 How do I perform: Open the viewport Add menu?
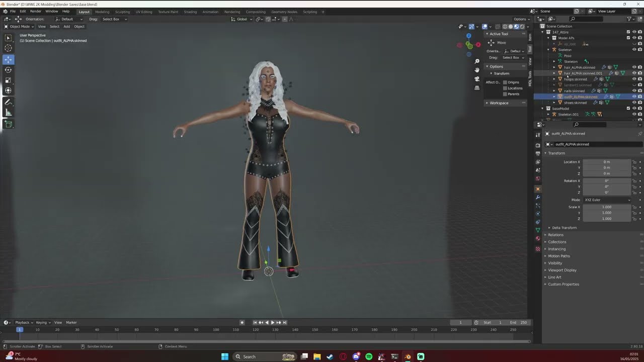pos(66,27)
